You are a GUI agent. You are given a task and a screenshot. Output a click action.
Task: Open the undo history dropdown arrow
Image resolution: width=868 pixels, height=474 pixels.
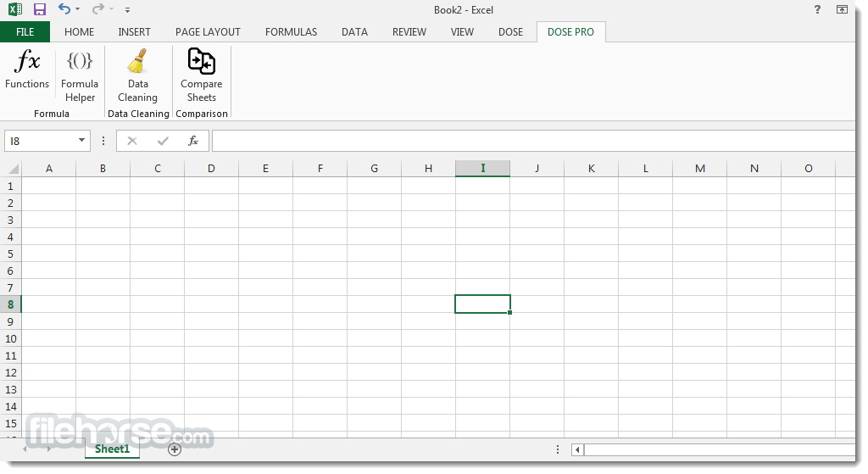pyautogui.click(x=77, y=9)
